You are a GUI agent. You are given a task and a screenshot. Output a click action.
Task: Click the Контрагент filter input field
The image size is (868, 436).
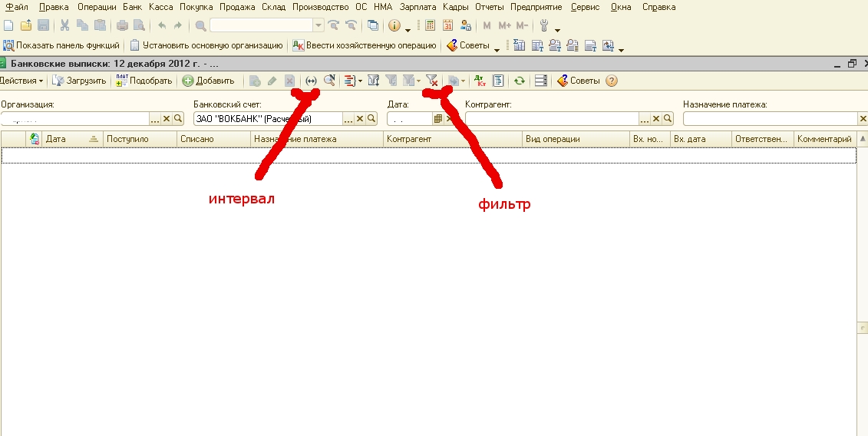click(552, 119)
